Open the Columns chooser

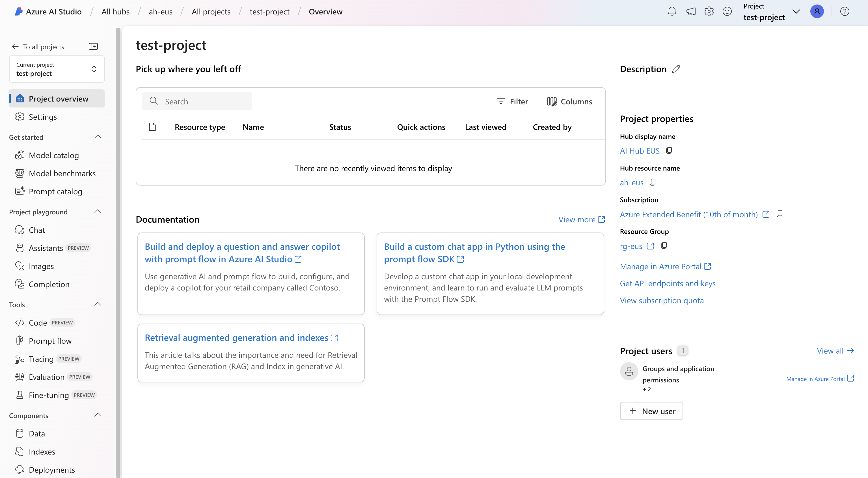pos(569,102)
